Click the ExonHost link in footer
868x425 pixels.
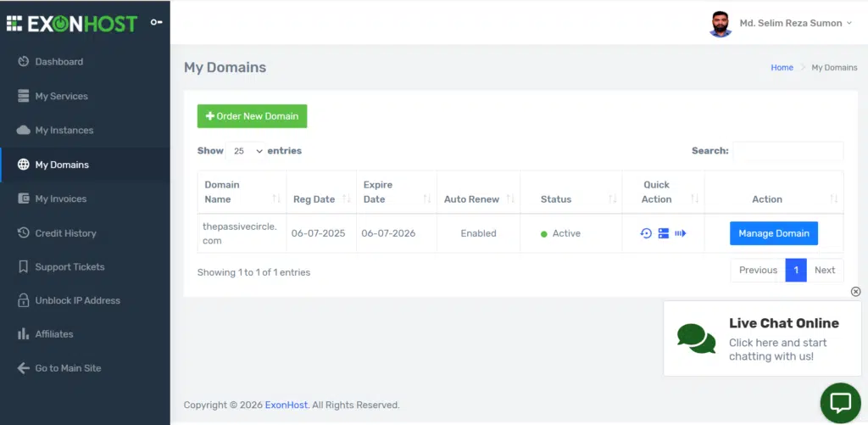[x=287, y=405]
